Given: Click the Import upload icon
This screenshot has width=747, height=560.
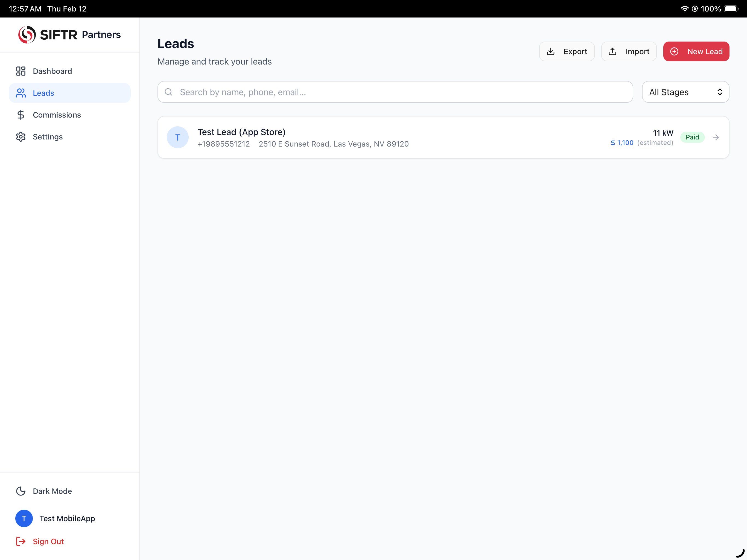Looking at the screenshot, I should (612, 51).
